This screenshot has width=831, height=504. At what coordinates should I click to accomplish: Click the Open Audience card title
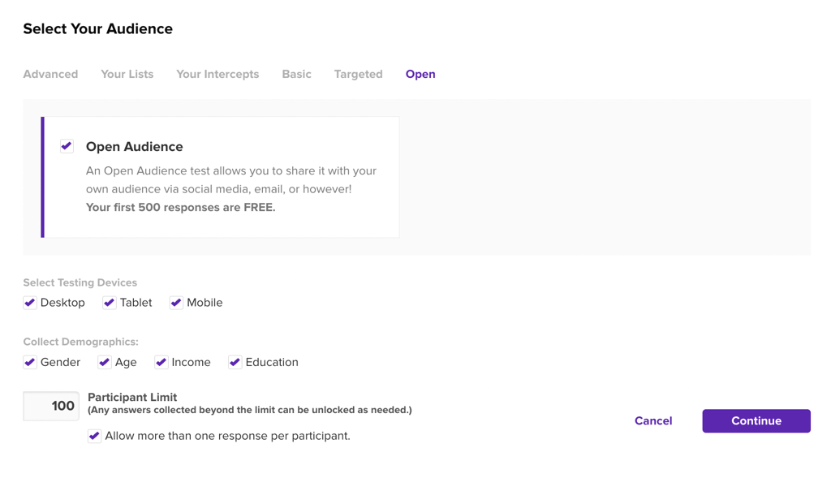click(135, 147)
